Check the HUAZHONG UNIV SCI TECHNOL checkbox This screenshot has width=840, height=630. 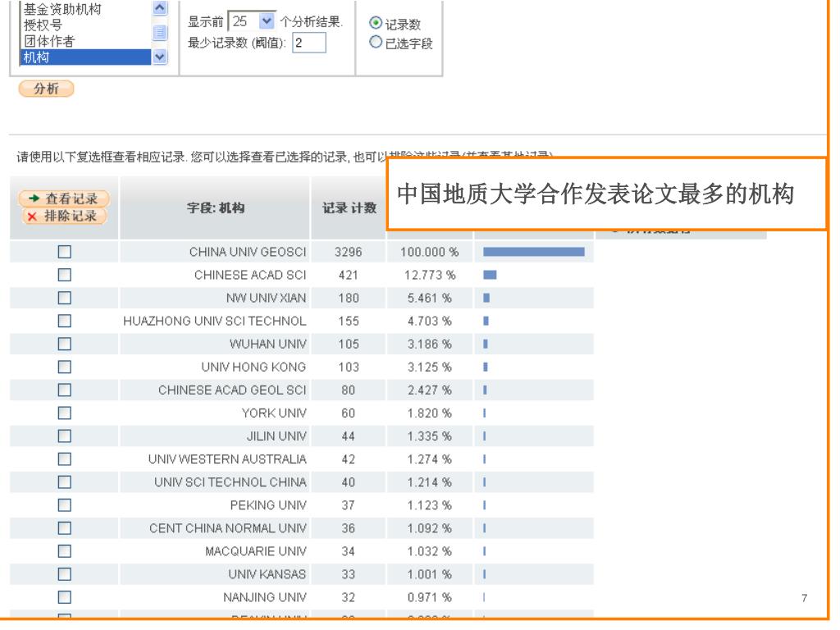pos(64,321)
